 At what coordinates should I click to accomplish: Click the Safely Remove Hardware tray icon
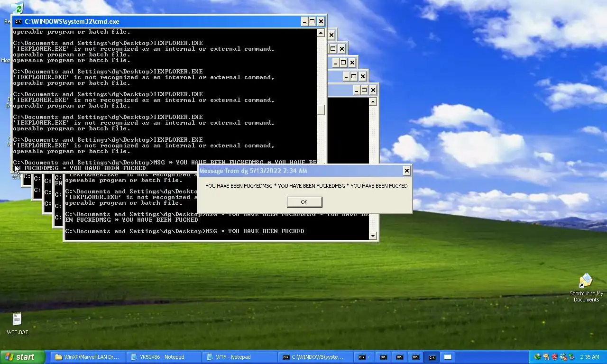(572, 357)
